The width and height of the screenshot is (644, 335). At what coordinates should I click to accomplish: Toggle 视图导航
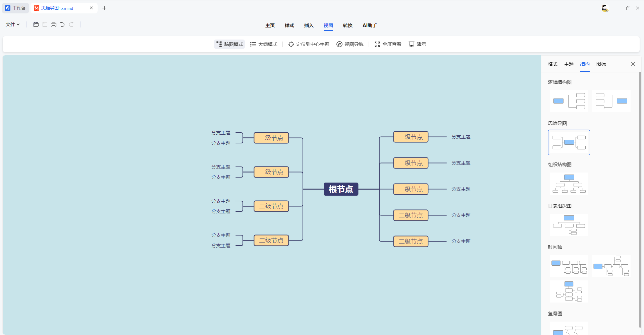pyautogui.click(x=350, y=44)
